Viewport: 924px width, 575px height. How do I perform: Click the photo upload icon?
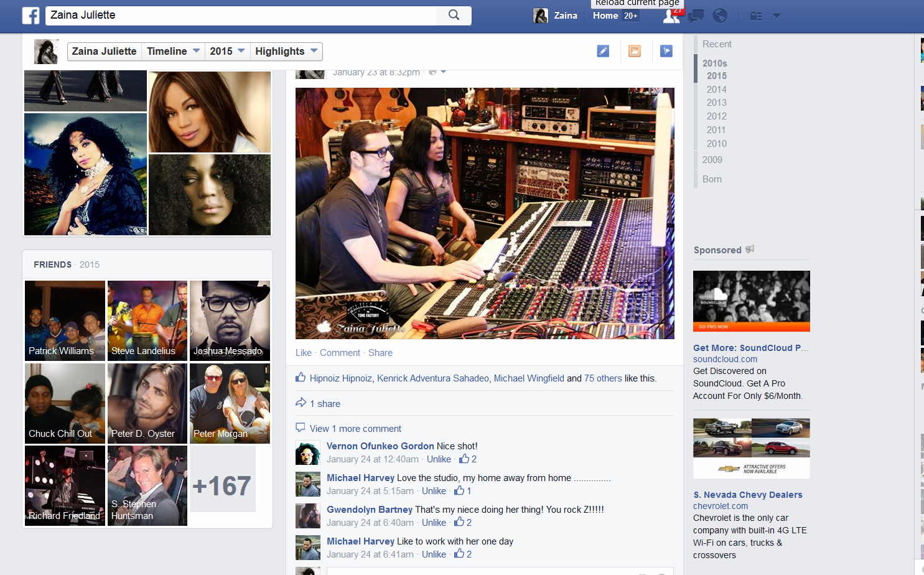click(635, 51)
